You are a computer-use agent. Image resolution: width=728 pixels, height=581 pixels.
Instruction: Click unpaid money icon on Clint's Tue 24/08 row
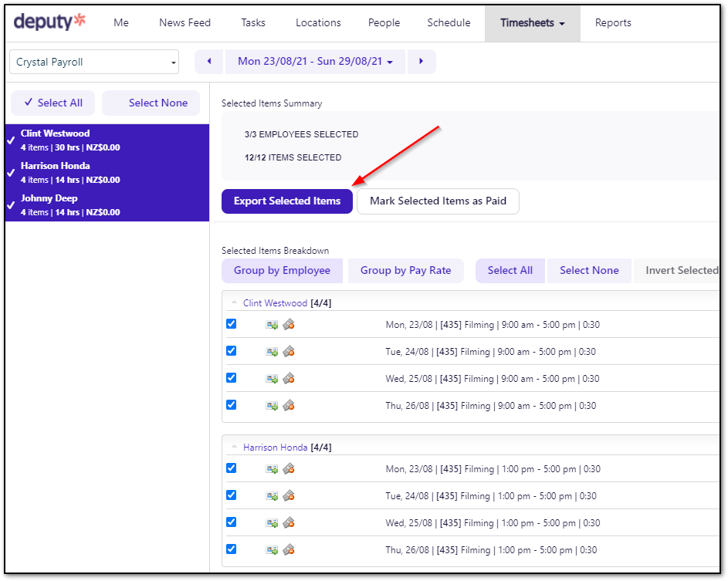click(289, 351)
